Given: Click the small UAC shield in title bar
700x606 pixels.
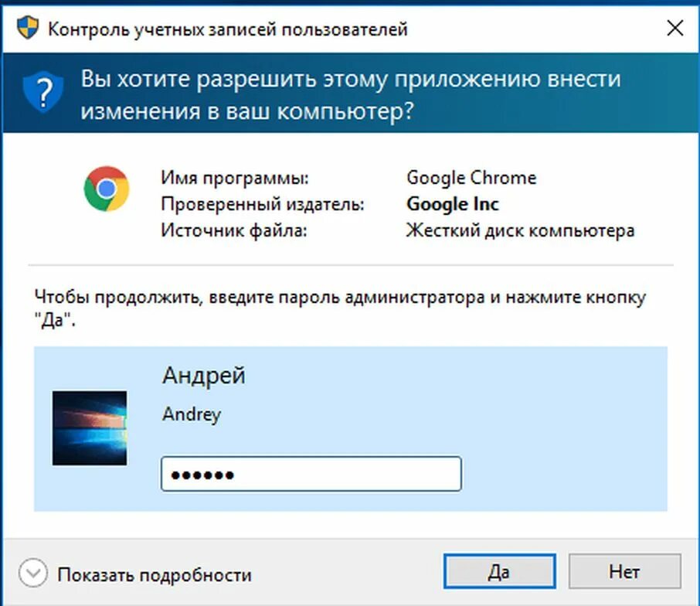Looking at the screenshot, I should tap(28, 28).
